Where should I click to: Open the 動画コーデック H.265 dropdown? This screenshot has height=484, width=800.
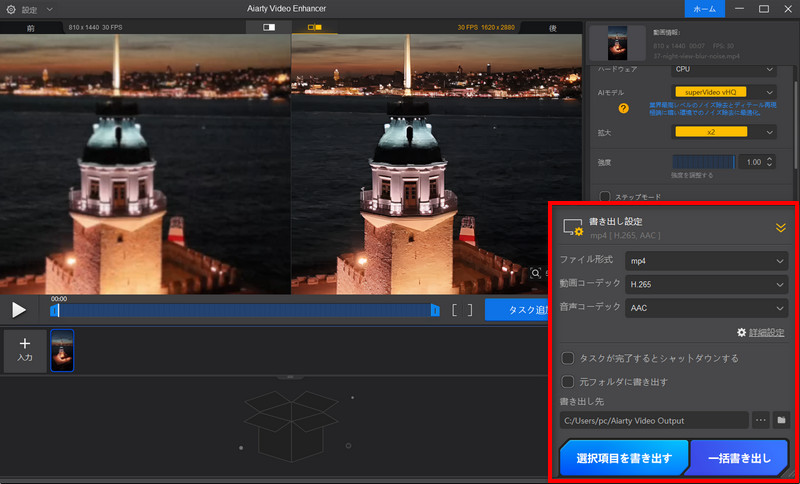pyautogui.click(x=707, y=285)
